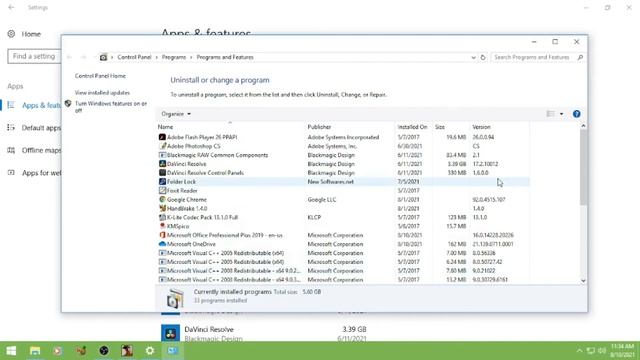
Task: Click the refresh icon beside the address bar
Action: click(483, 58)
